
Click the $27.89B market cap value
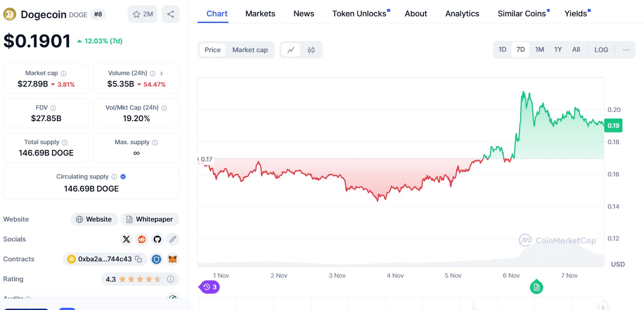(33, 84)
